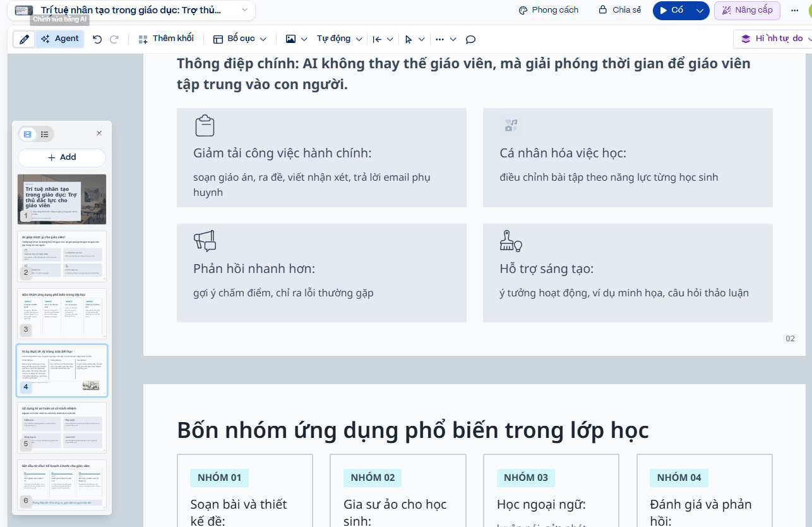
Task: Click the NHÓM 04 label tag
Action: click(679, 478)
